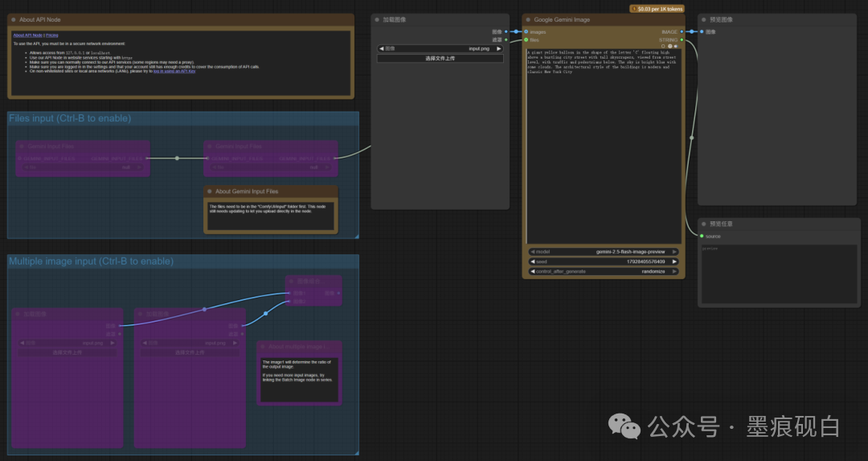Click the balloon prompt text area
The height and width of the screenshot is (461, 868).
point(604,146)
